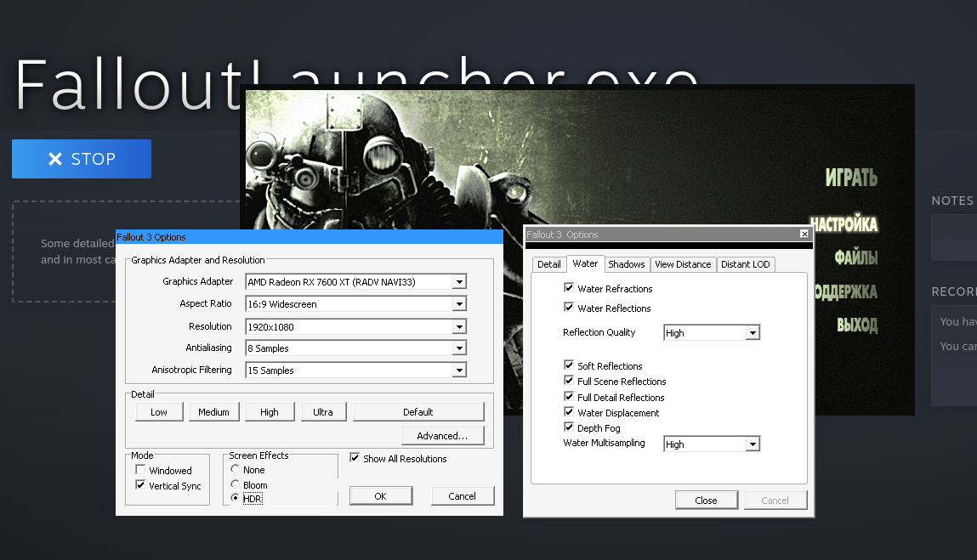Cancel the Fallout 3 Options dialog
977x560 pixels.
point(463,495)
